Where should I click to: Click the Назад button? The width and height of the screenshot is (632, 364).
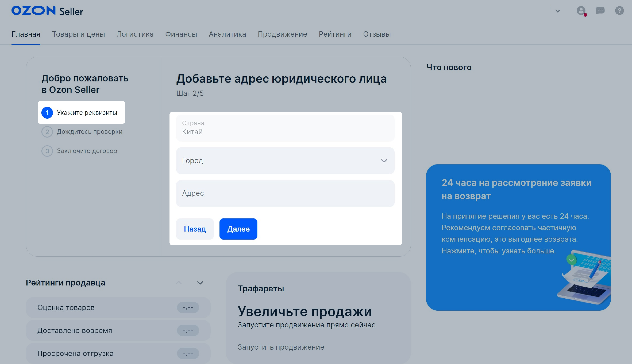pyautogui.click(x=195, y=229)
